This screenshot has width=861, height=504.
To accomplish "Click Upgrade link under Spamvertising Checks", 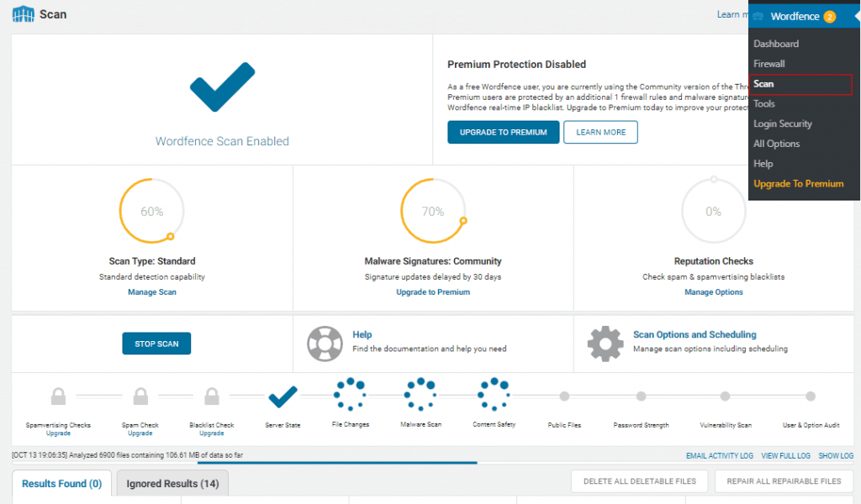I will [x=58, y=433].
